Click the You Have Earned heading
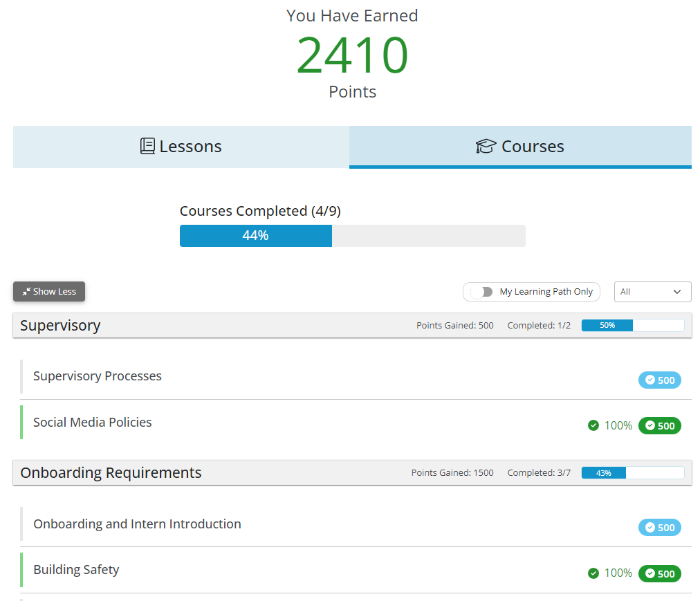 pos(352,16)
